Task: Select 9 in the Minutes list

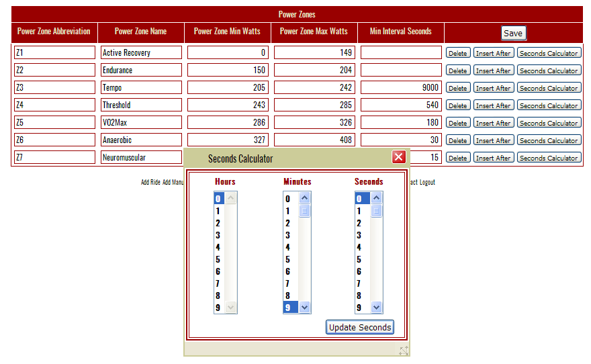Action: (x=288, y=308)
